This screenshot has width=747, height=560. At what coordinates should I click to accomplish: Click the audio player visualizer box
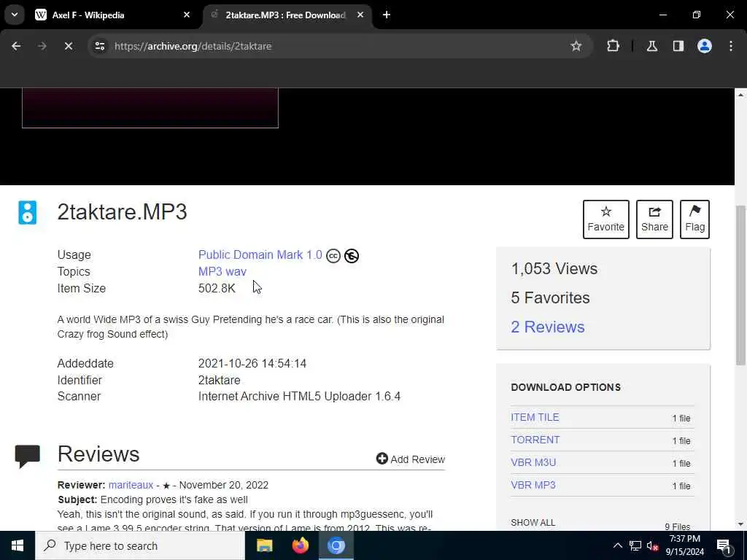(x=150, y=108)
